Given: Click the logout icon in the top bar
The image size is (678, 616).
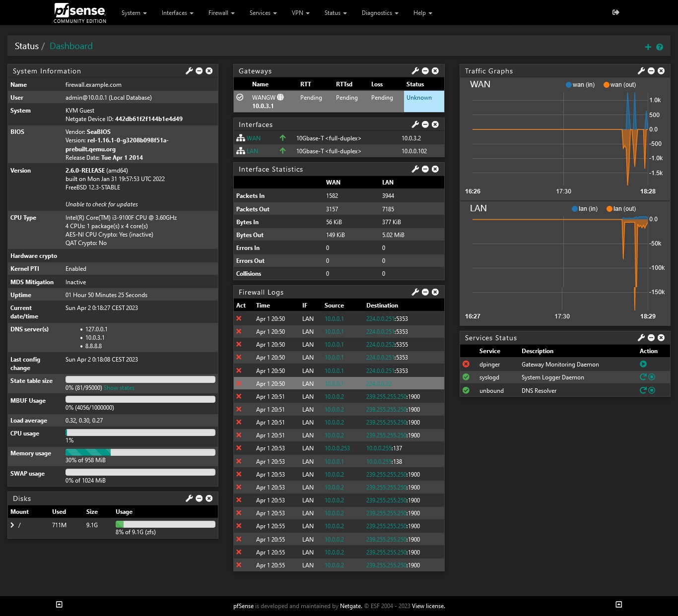Looking at the screenshot, I should pos(615,12).
